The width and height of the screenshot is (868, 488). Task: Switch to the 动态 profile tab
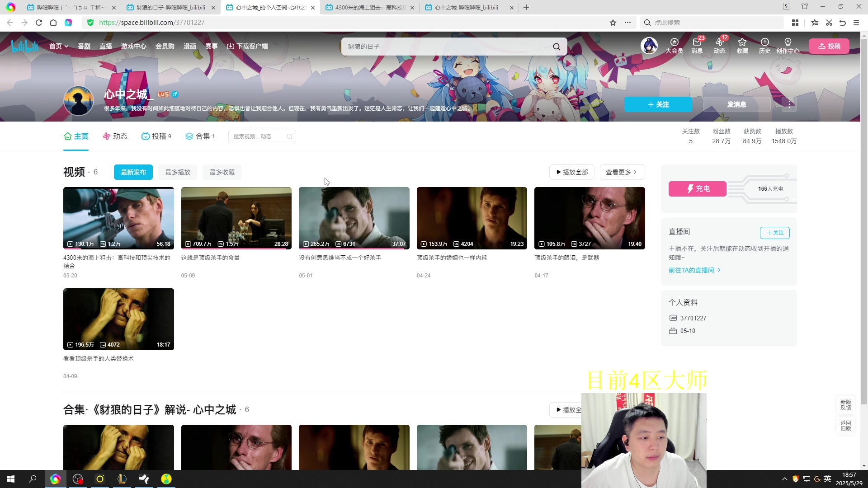tap(115, 136)
